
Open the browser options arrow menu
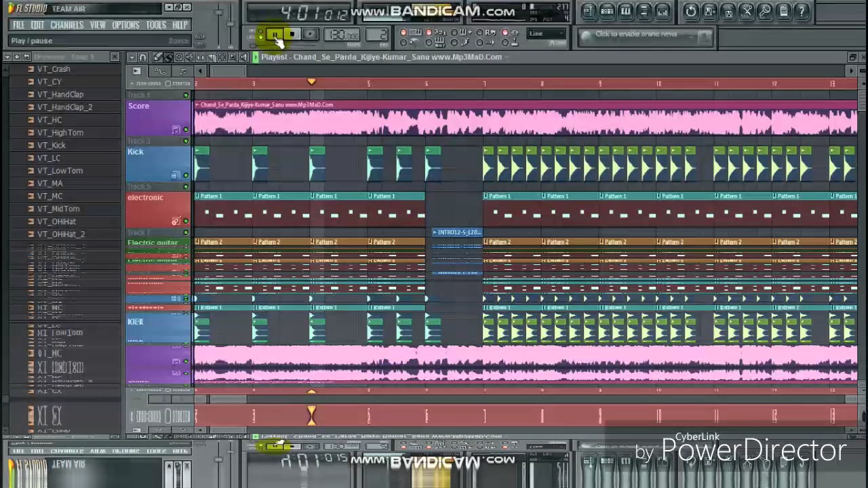8,58
